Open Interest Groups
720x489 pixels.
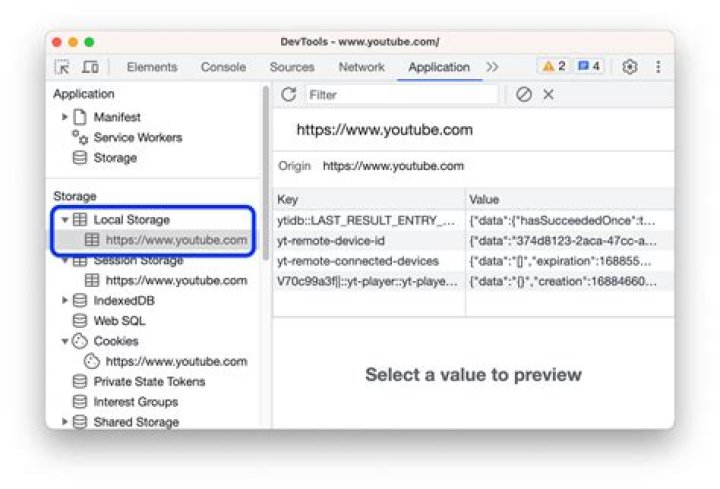[136, 402]
